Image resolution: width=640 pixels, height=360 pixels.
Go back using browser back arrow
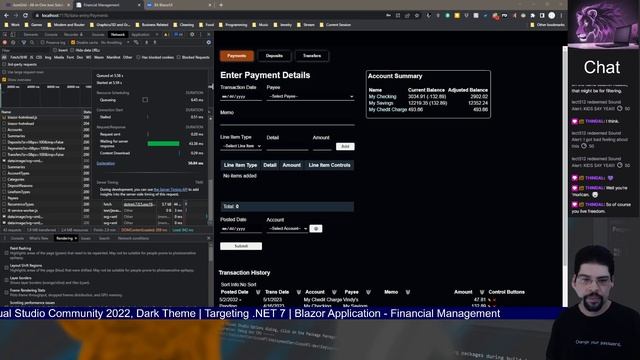(x=7, y=16)
